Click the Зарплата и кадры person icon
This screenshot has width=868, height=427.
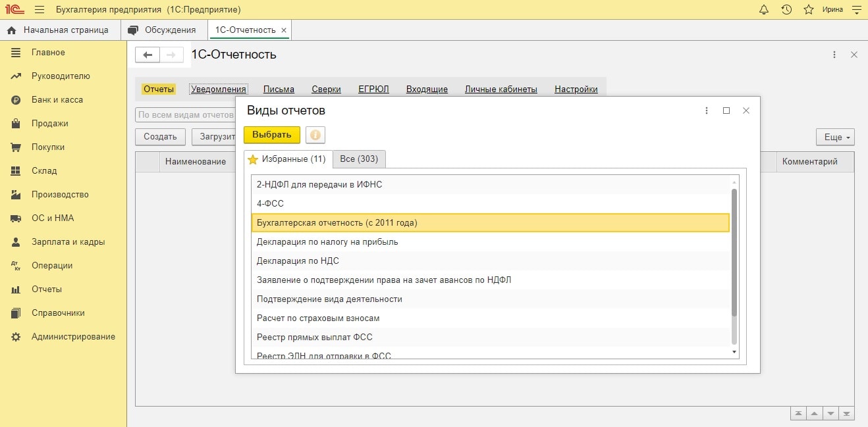pos(16,242)
